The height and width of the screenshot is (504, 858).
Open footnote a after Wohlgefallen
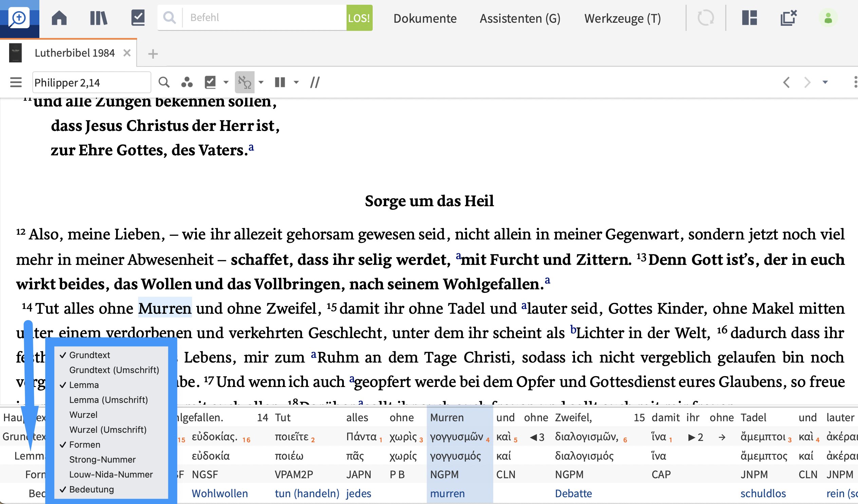pos(547,280)
